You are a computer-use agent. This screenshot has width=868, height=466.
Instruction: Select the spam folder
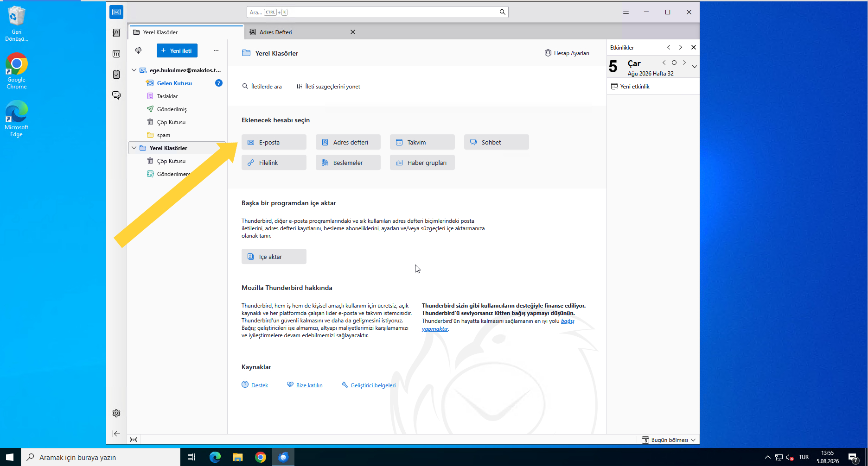tap(178, 135)
